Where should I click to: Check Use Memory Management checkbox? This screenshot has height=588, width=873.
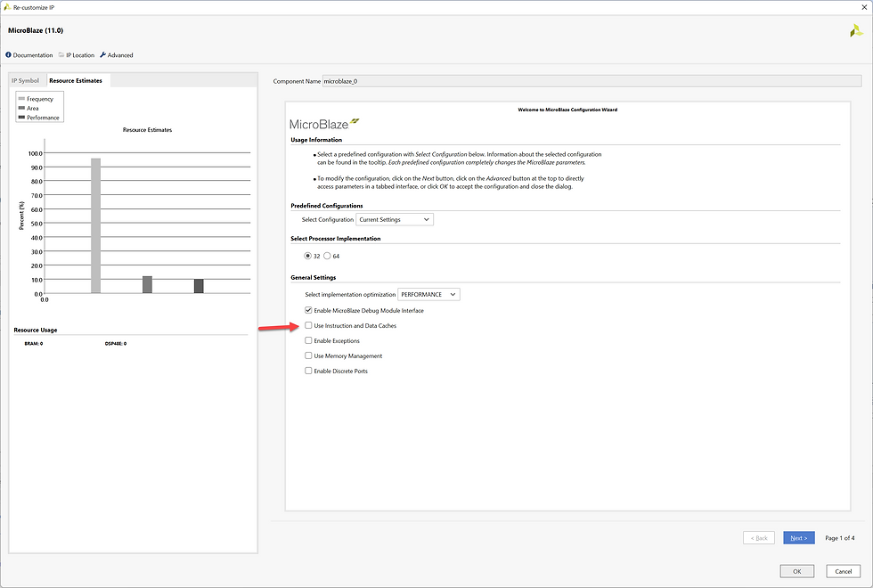(308, 355)
